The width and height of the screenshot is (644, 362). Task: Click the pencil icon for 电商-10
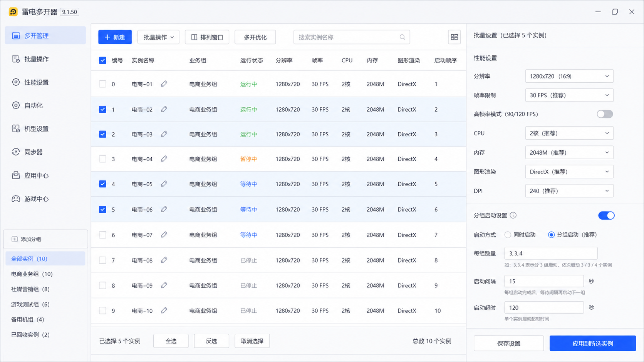click(x=164, y=310)
